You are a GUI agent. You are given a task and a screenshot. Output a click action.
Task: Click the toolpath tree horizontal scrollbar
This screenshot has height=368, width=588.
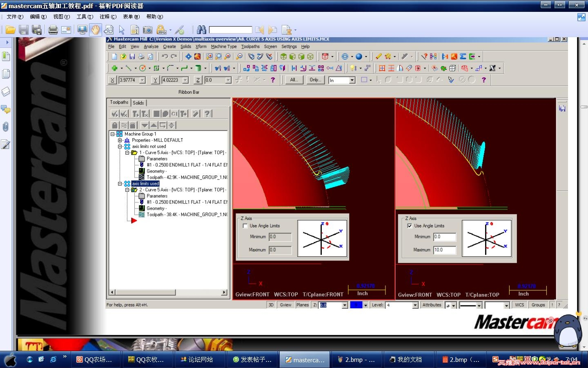pos(168,292)
